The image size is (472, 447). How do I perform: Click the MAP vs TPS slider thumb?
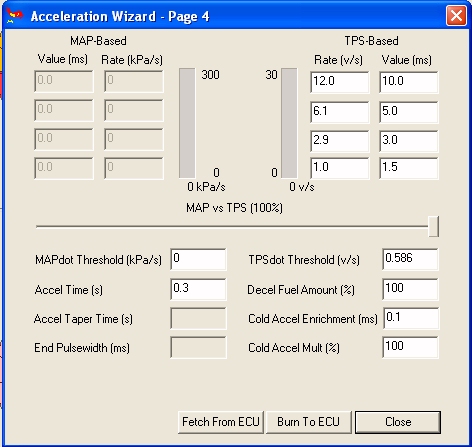[433, 226]
